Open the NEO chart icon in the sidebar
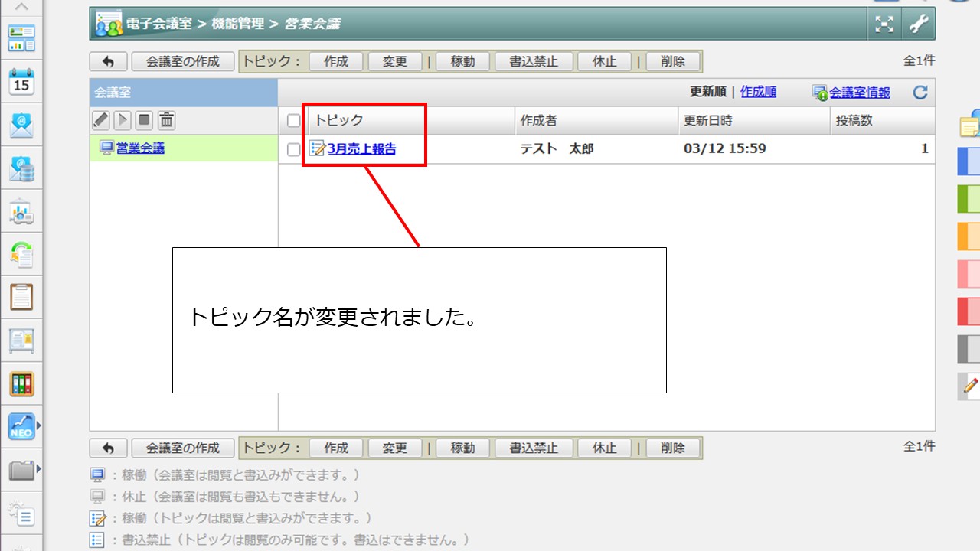 21,426
